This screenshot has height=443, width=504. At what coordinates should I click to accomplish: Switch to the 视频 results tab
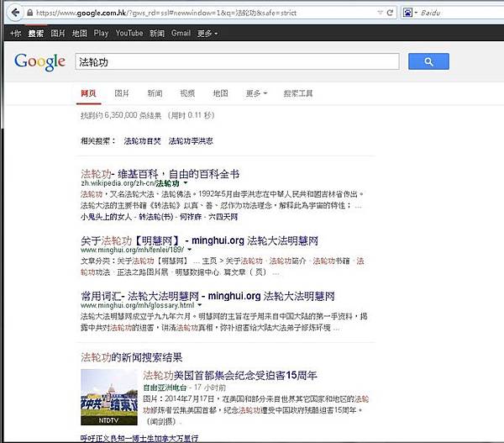pos(187,93)
